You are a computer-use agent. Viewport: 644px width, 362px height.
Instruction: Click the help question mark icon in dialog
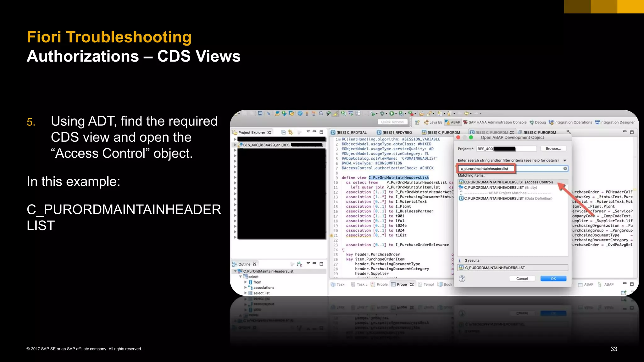click(462, 278)
